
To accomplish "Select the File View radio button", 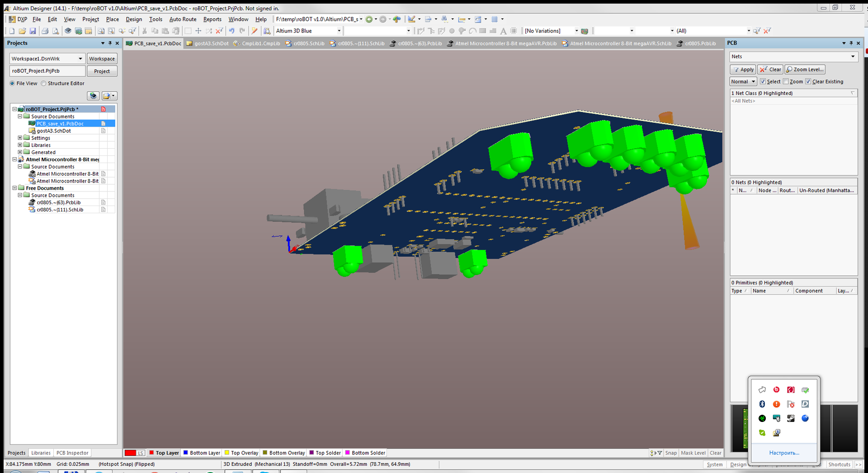I will coord(12,83).
